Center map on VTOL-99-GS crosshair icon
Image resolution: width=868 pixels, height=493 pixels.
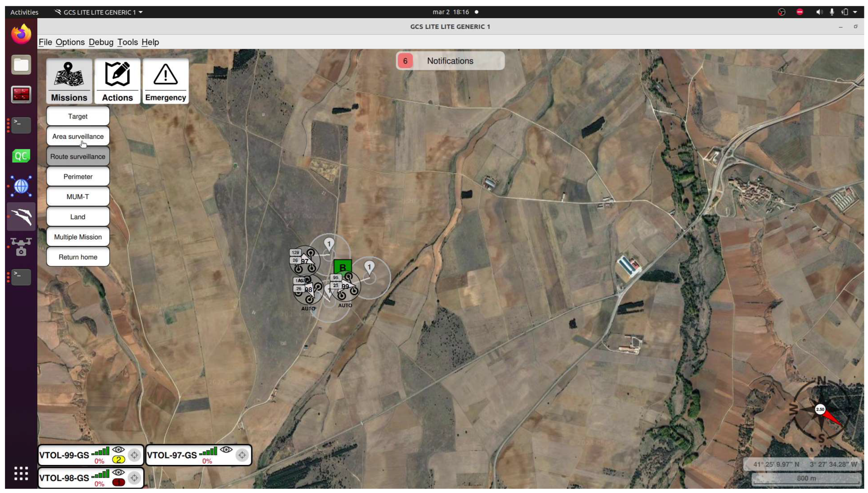point(134,455)
